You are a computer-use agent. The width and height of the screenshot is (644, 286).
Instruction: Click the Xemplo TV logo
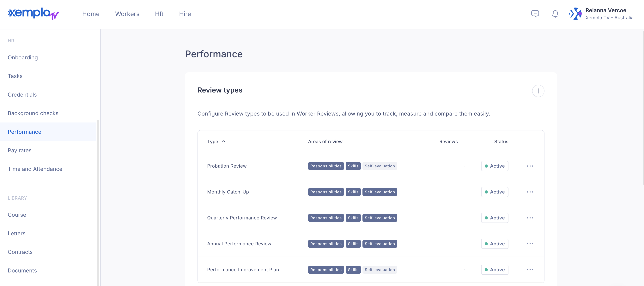click(33, 14)
